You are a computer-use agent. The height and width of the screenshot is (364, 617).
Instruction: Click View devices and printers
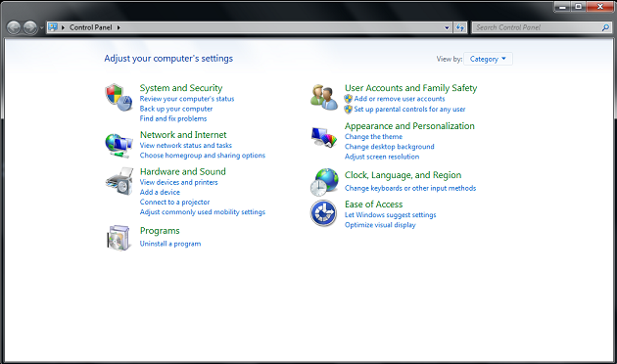point(178,182)
